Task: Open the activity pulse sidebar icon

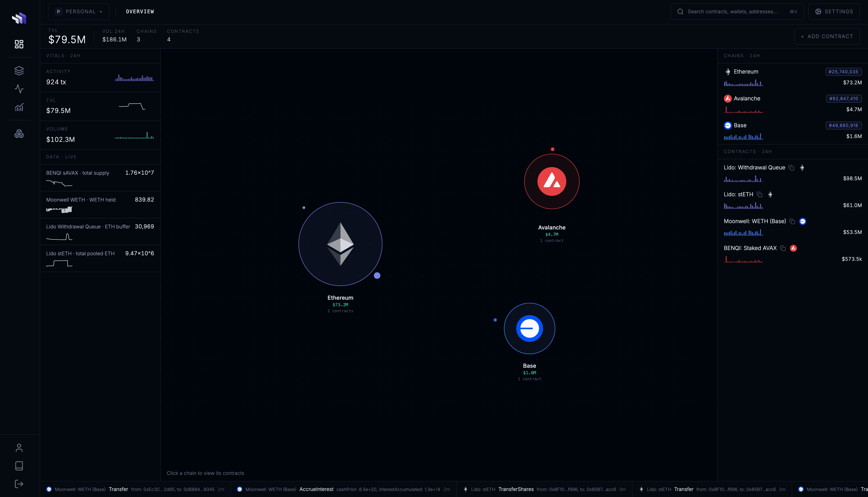Action: pyautogui.click(x=19, y=89)
